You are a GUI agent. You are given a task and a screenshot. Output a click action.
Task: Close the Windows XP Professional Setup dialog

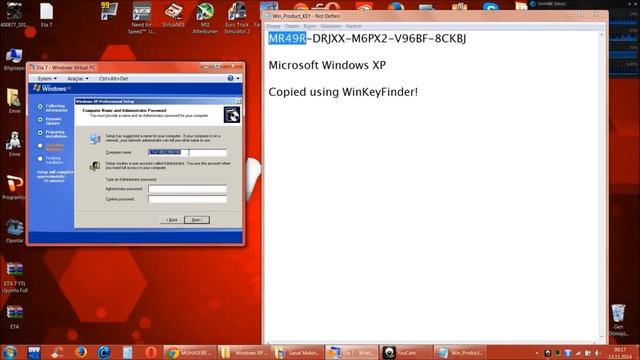click(x=238, y=101)
